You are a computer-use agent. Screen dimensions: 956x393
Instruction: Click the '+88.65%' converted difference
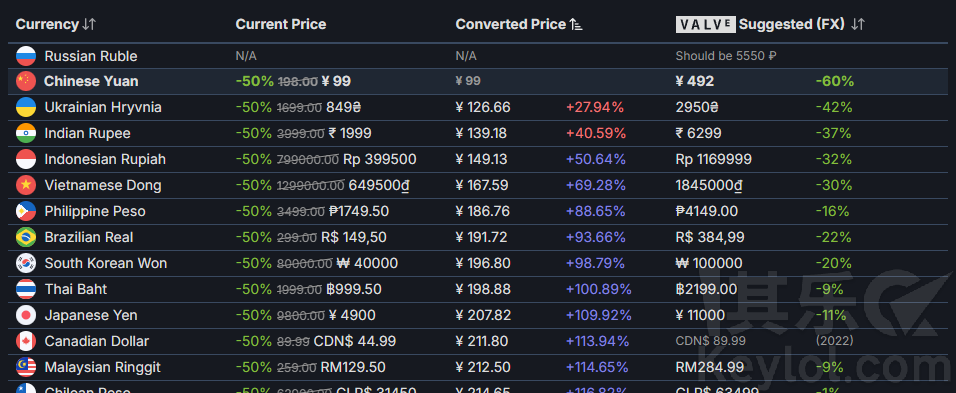596,211
